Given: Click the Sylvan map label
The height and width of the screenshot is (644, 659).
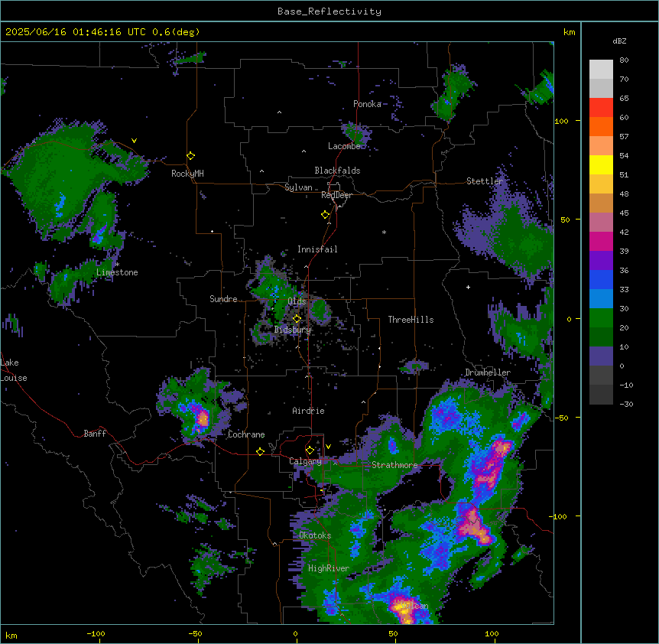Looking at the screenshot, I should point(298,187).
